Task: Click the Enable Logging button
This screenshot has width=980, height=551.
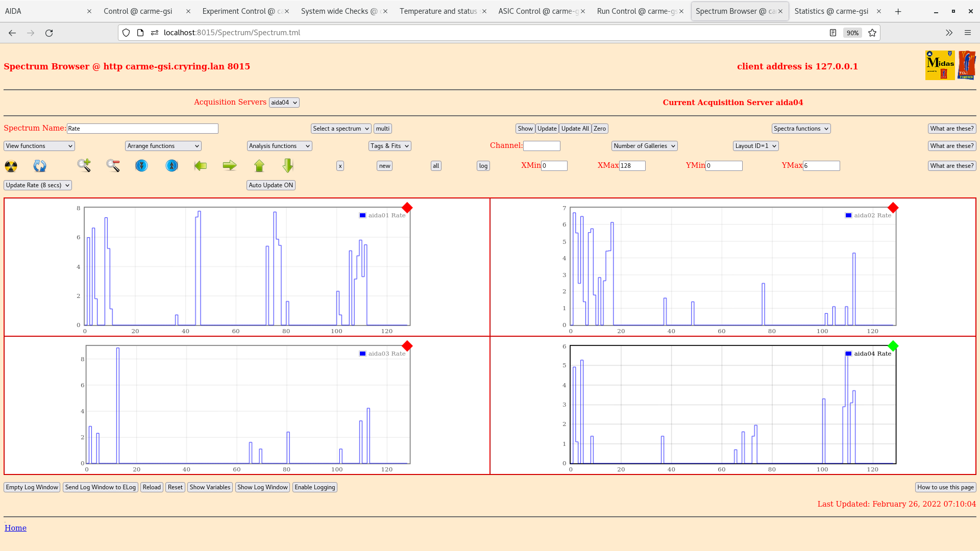Action: pyautogui.click(x=315, y=487)
